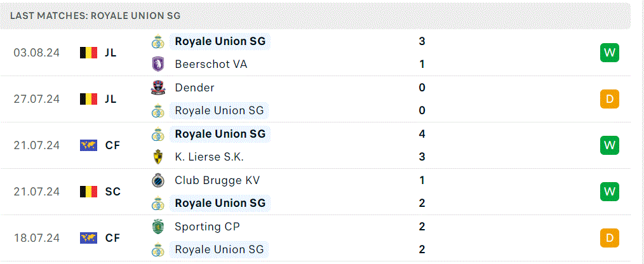Select the K. Lierse S.K. team name
The image size is (644, 264).
[209, 157]
